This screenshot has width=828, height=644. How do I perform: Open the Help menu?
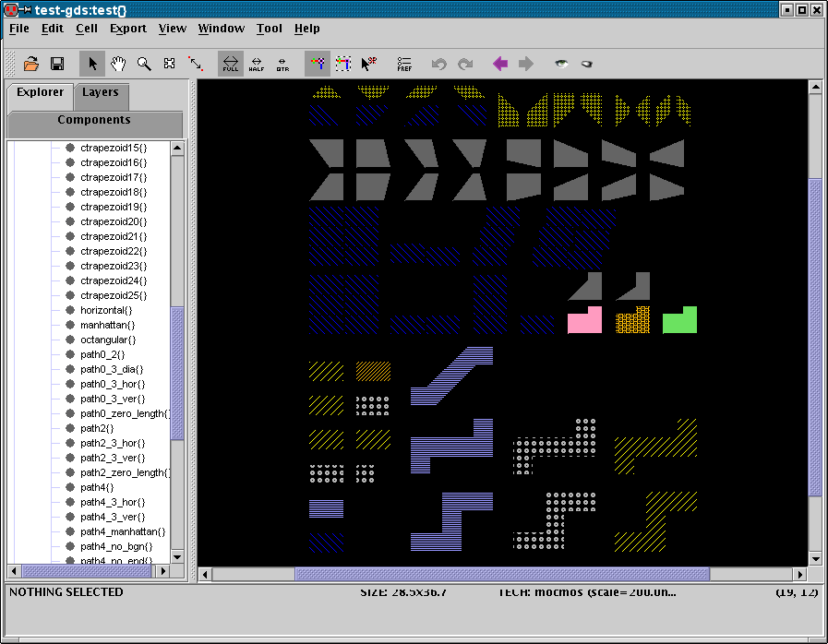pos(306,29)
